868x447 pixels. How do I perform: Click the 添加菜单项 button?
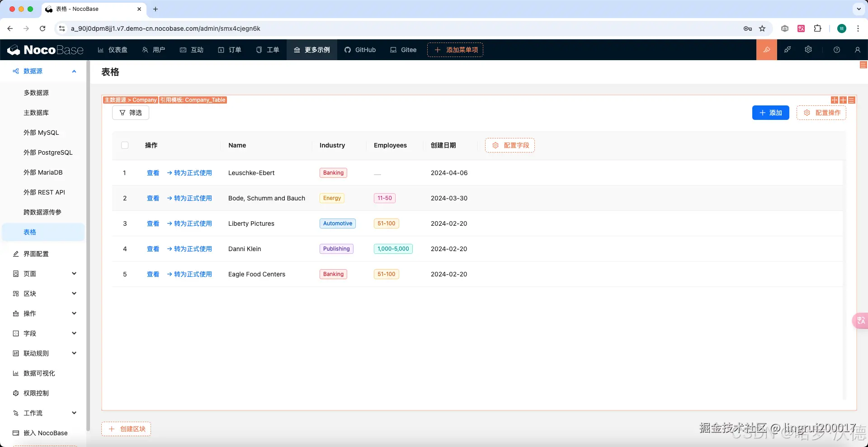pos(455,50)
